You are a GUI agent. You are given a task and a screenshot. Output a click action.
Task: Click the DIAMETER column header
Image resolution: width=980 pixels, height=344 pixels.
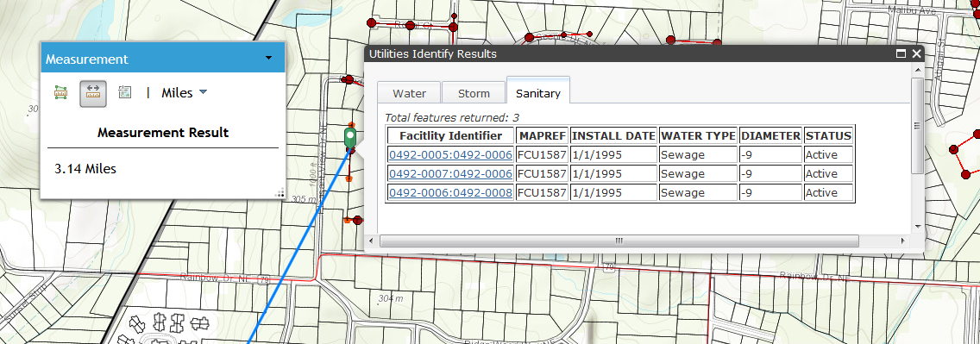tap(770, 135)
